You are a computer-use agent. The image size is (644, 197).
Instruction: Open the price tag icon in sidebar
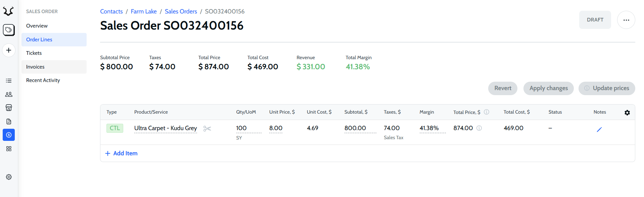(9, 30)
